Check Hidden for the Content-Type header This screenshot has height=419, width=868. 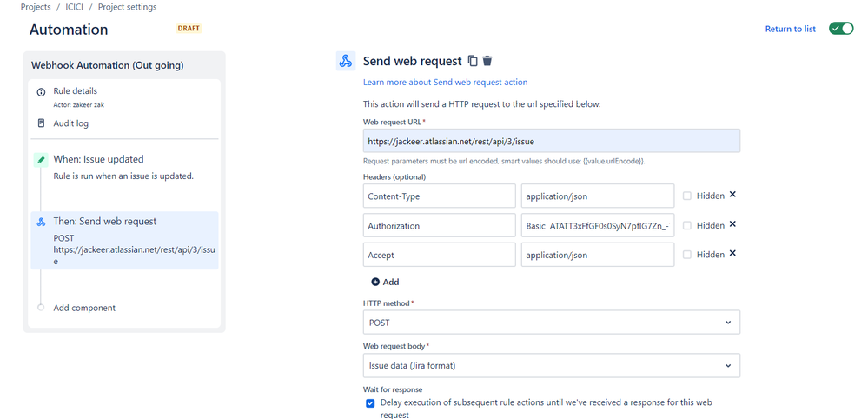point(687,196)
